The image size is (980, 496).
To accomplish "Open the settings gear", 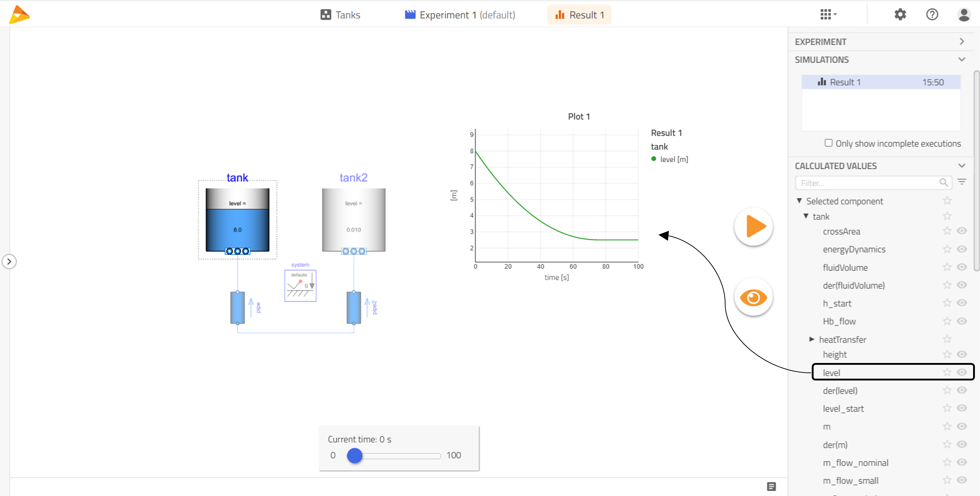I will [900, 14].
